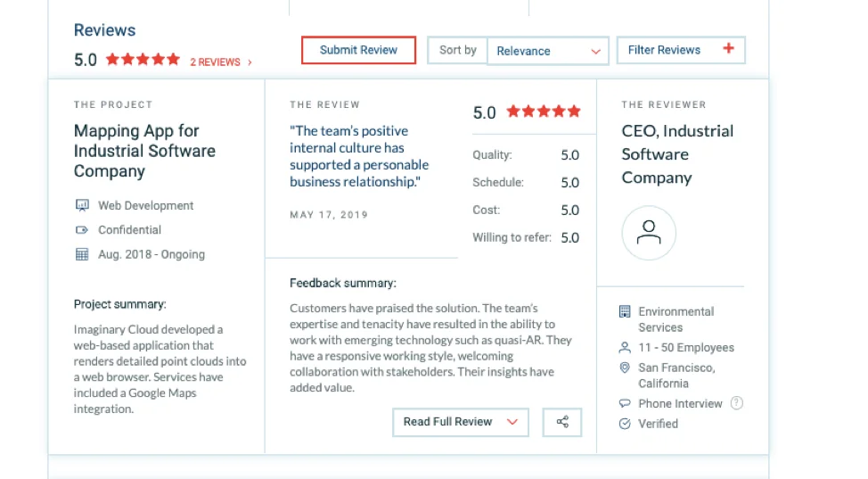This screenshot has width=868, height=479.
Task: Click the Web Development text
Action: coord(145,206)
